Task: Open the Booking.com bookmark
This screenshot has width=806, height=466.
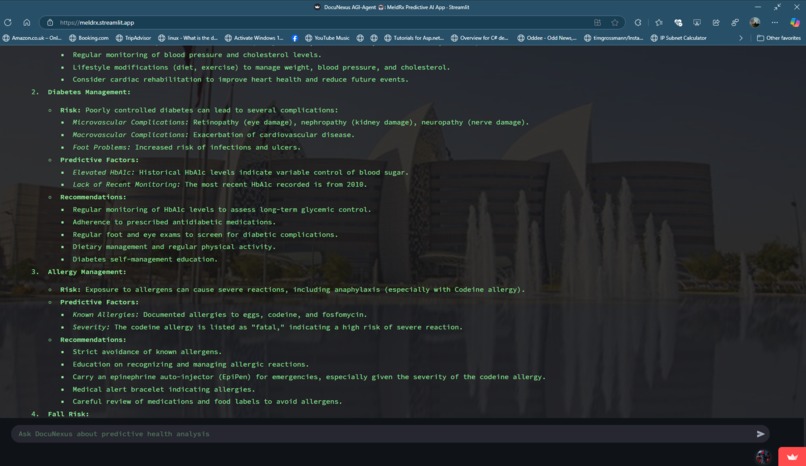Action: (89, 38)
